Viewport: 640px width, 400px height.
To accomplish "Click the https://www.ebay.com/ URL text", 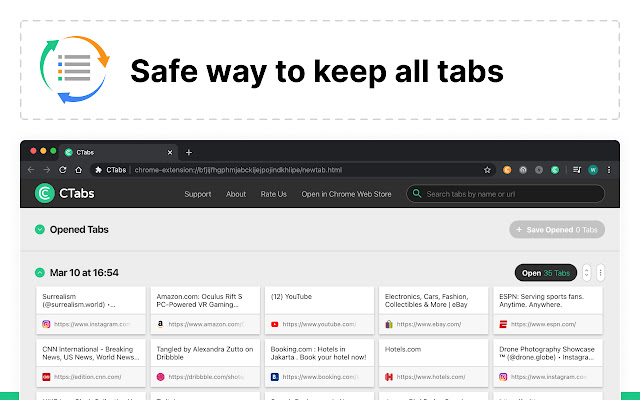I will (x=429, y=324).
